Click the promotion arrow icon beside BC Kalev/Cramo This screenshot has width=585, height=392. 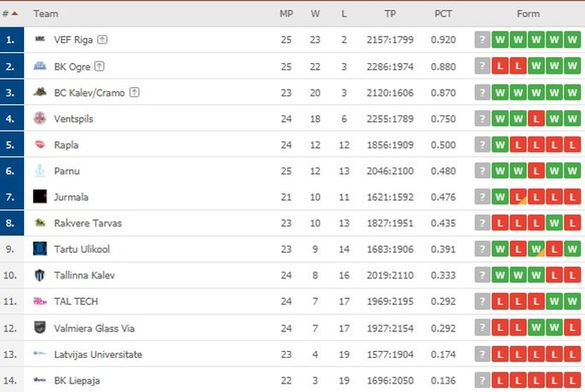tap(134, 92)
